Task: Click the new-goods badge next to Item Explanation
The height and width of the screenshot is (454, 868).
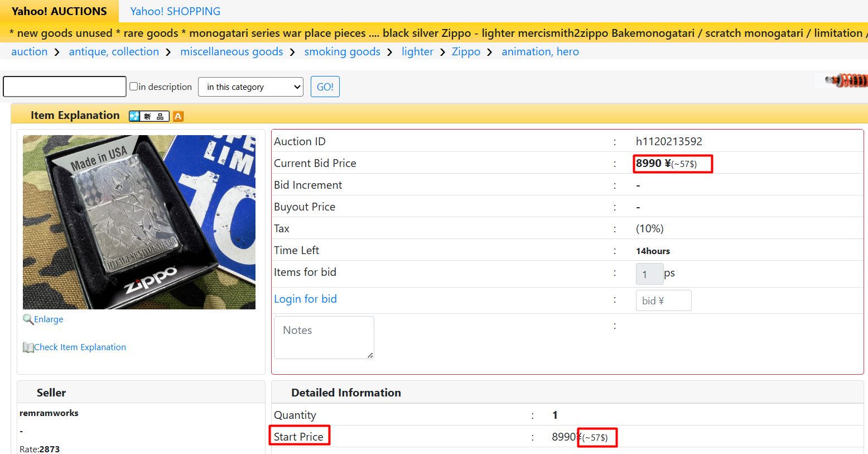Action: point(149,116)
